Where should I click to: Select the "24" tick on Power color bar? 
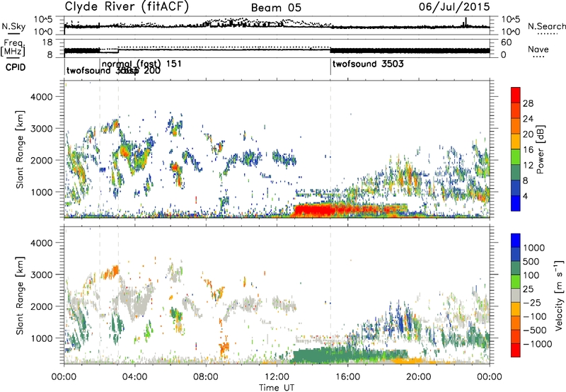pyautogui.click(x=528, y=119)
